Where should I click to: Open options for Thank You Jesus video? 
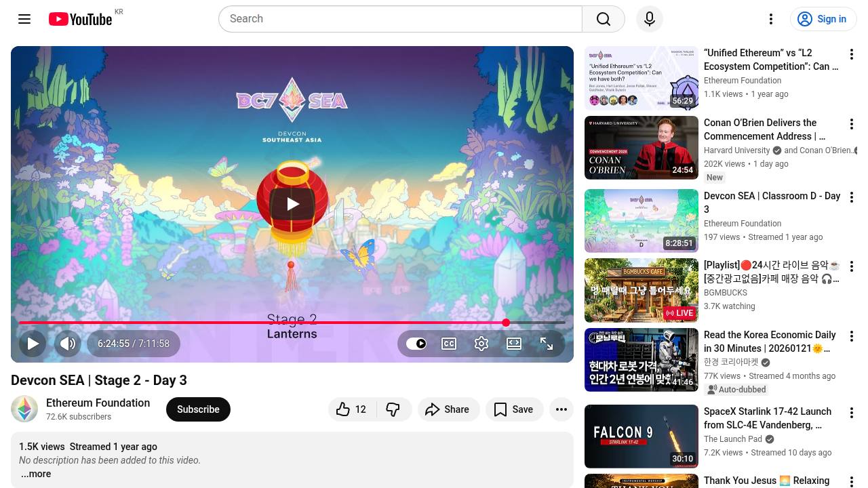pyautogui.click(x=851, y=481)
